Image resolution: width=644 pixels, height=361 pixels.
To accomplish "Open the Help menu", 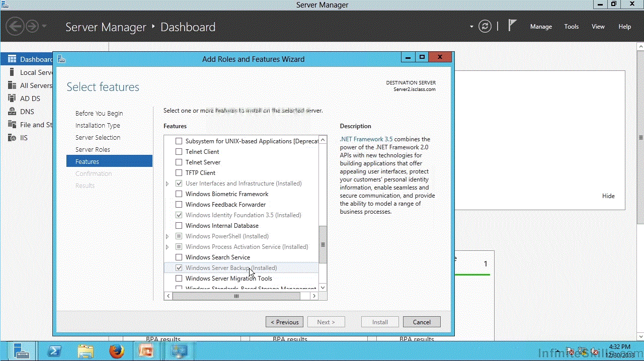I will click(625, 27).
